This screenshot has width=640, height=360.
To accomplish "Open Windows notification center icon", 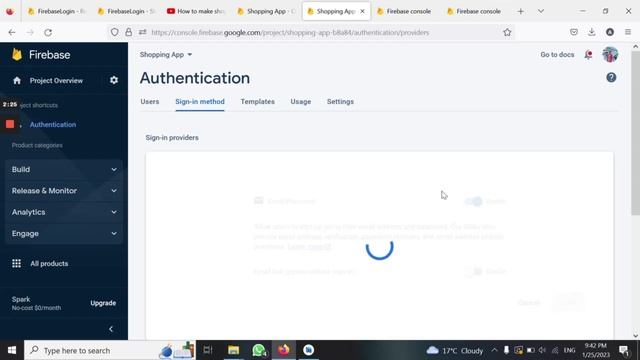I will click(624, 350).
